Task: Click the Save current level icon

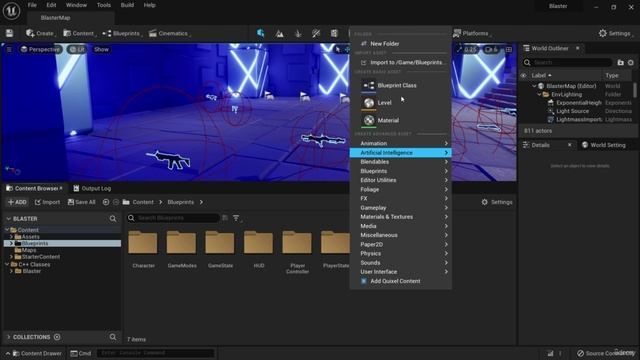Action: click(x=9, y=33)
